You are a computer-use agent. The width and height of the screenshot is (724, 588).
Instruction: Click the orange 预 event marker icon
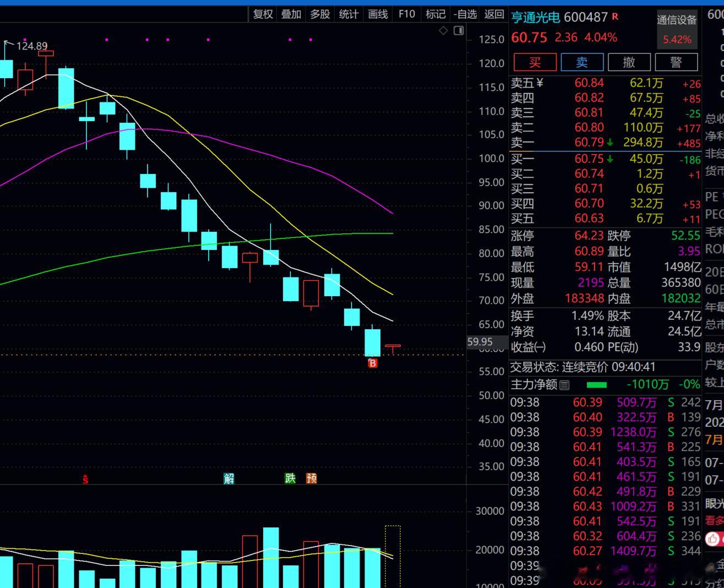coord(312,478)
